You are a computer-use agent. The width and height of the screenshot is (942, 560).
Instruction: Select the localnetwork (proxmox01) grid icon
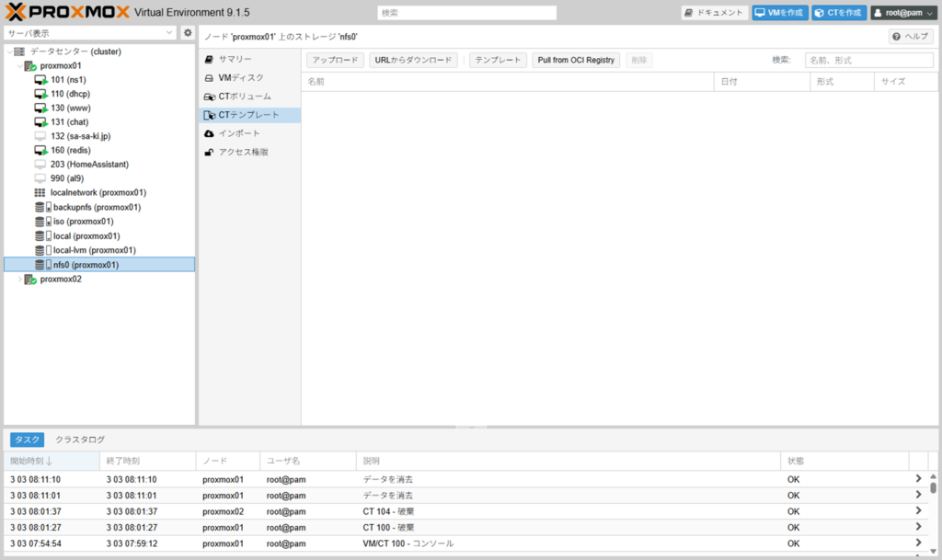tap(40, 193)
